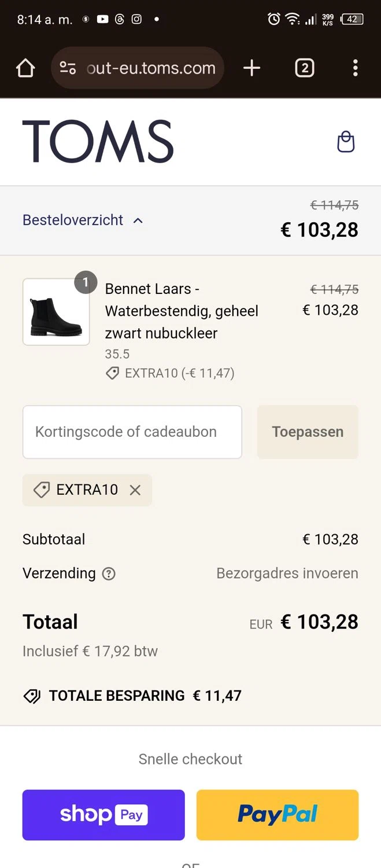Viewport: 381px width, 868px height.
Task: Open a new browser tab with plus icon
Action: [251, 68]
